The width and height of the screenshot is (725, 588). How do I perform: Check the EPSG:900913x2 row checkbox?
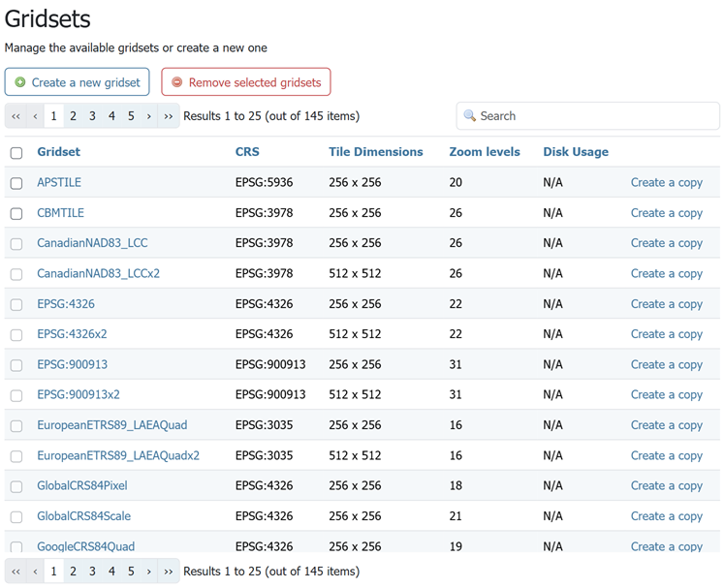point(16,395)
